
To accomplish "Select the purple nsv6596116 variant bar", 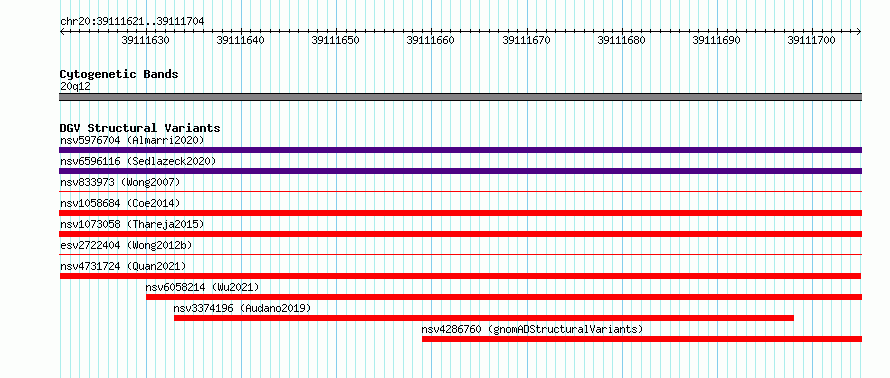I will pos(460,171).
